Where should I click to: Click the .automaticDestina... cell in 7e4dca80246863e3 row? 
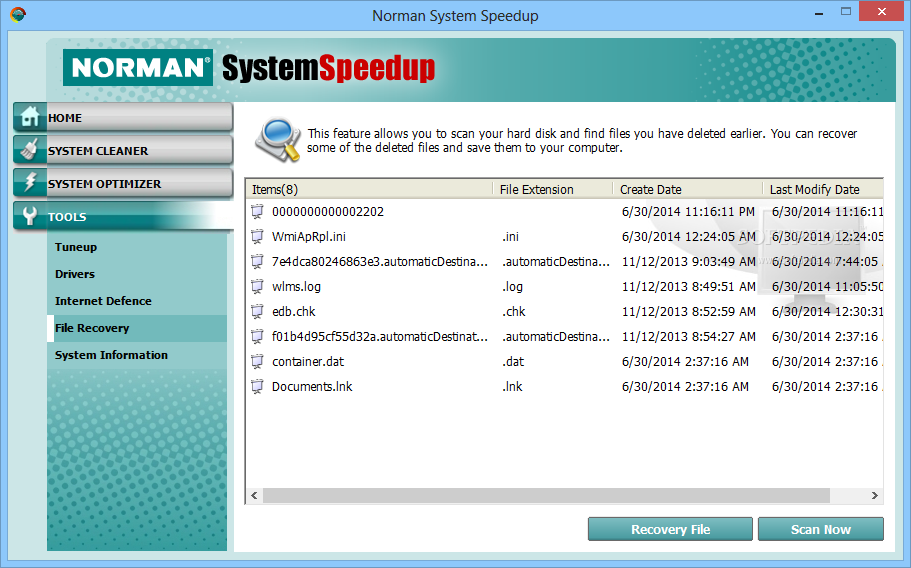(556, 261)
